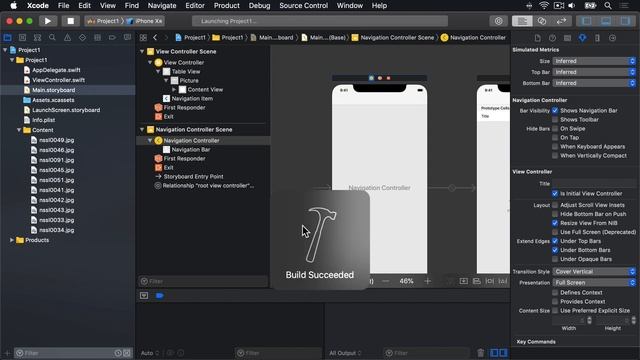
Task: Enable Shows Toolbar checkbox
Action: 555,119
